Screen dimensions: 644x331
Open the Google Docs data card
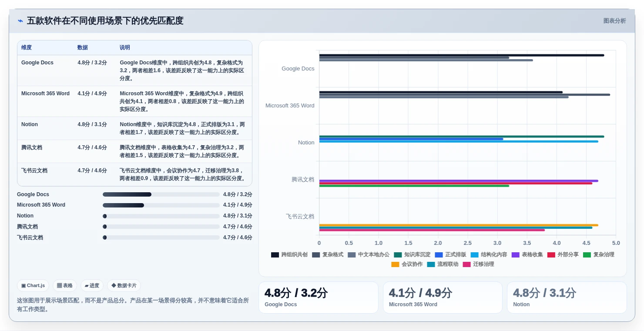pos(318,298)
